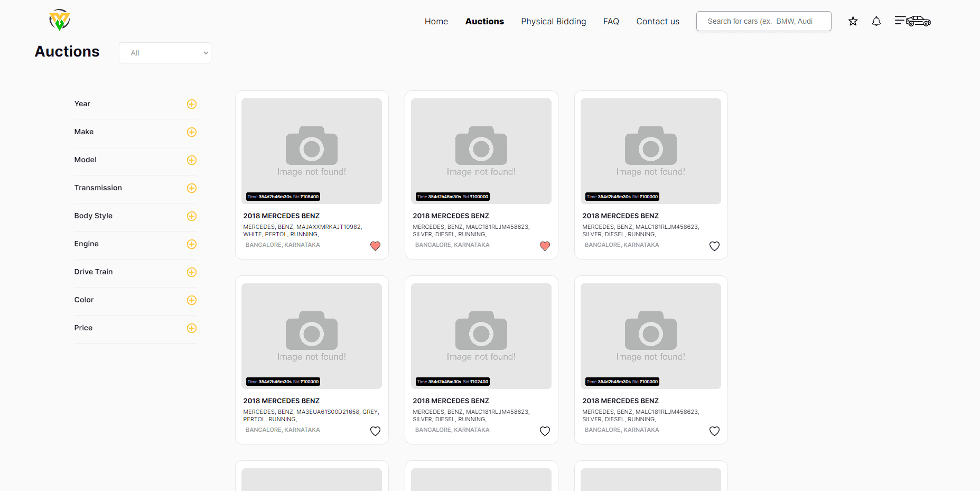Expand the Engine filter plus icon
The width and height of the screenshot is (980, 491).
click(x=192, y=244)
